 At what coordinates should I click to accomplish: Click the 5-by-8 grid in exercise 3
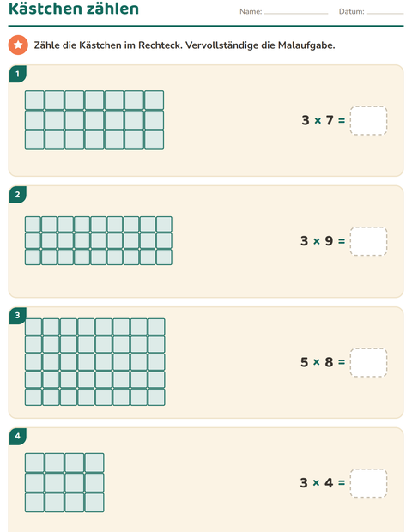[95, 362]
